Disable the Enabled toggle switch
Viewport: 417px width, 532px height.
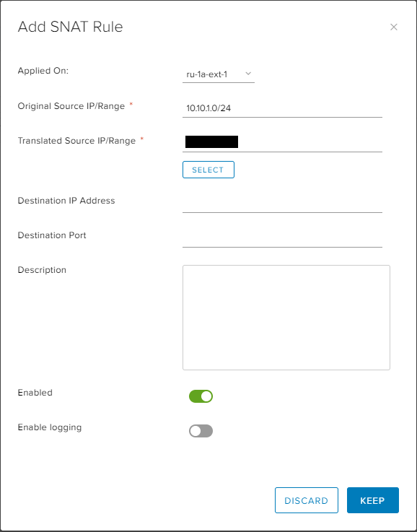tap(201, 396)
